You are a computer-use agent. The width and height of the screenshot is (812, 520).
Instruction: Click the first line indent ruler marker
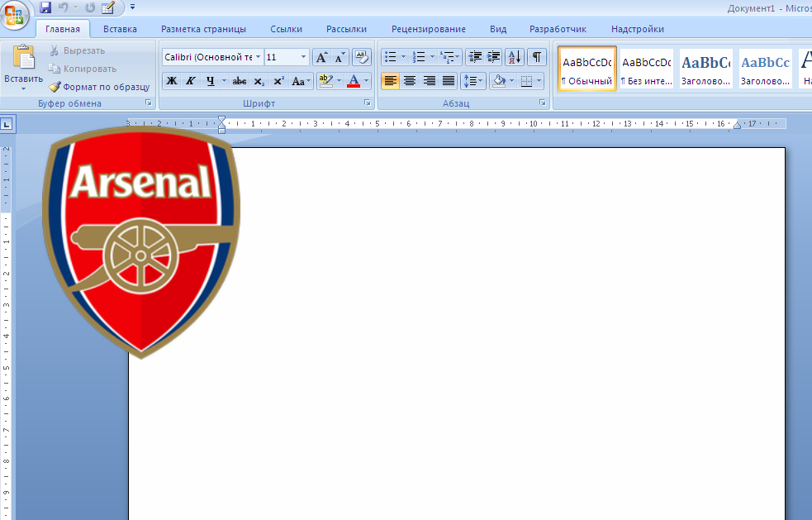221,120
